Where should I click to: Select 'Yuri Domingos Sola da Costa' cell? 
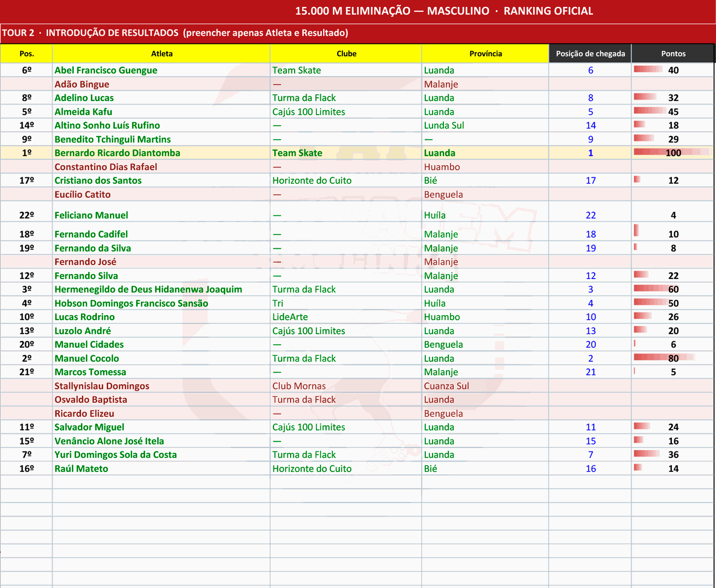[x=161, y=455]
